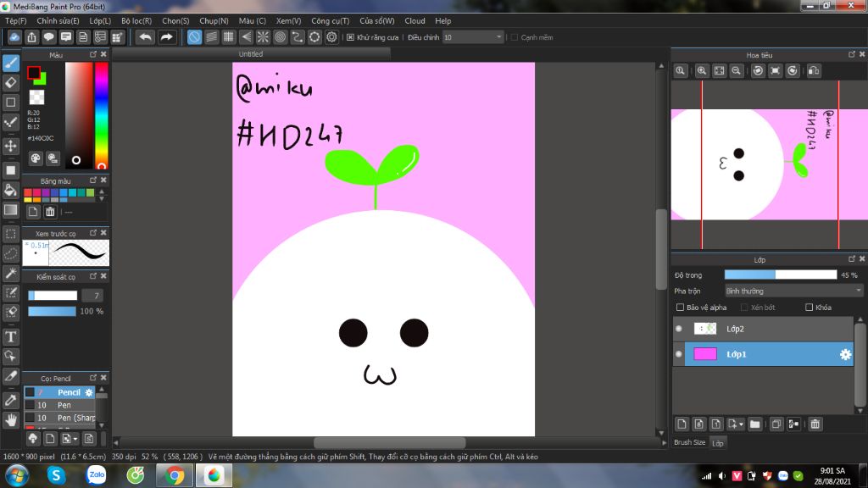The width and height of the screenshot is (868, 488).
Task: Close the Màu color panel
Action: coord(103,54)
